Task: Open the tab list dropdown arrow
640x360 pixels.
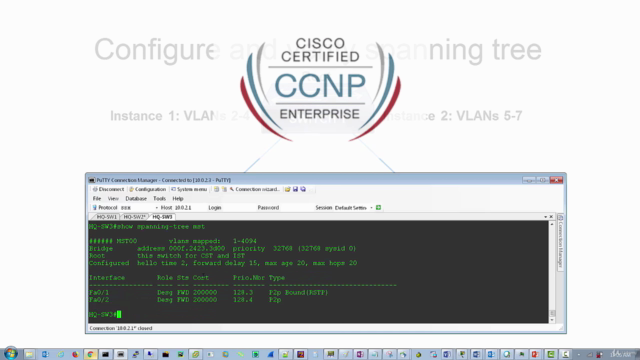Action: click(x=545, y=217)
